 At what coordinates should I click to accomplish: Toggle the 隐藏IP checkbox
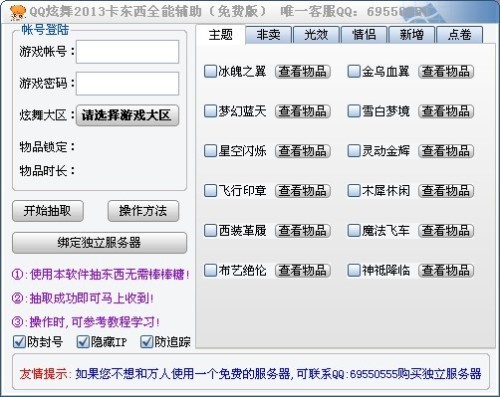click(83, 342)
